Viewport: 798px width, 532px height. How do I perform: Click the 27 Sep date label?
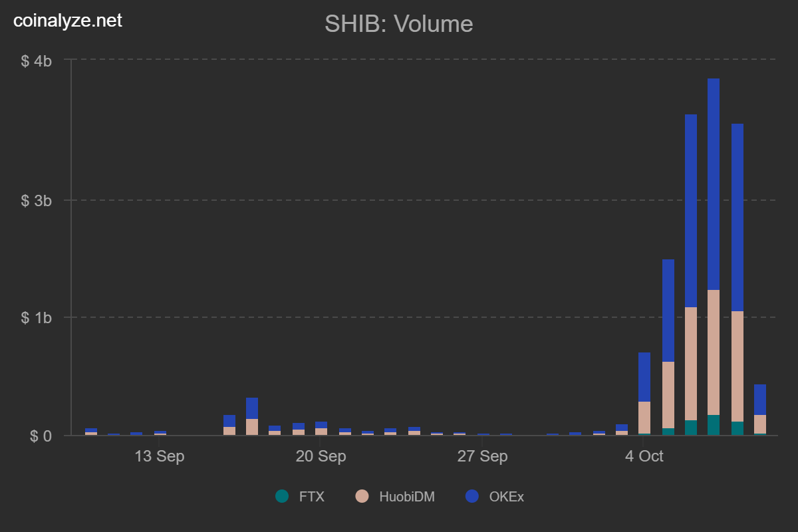[482, 456]
